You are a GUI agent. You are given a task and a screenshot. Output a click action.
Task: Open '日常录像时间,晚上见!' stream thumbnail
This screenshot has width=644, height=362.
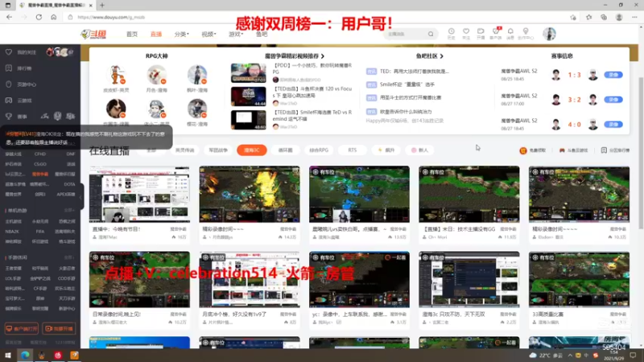tap(139, 279)
